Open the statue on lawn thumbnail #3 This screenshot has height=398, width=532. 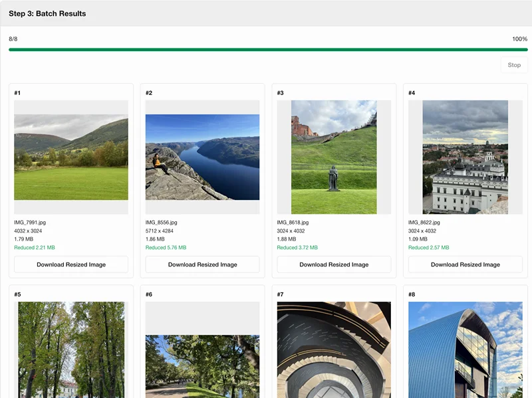click(334, 157)
